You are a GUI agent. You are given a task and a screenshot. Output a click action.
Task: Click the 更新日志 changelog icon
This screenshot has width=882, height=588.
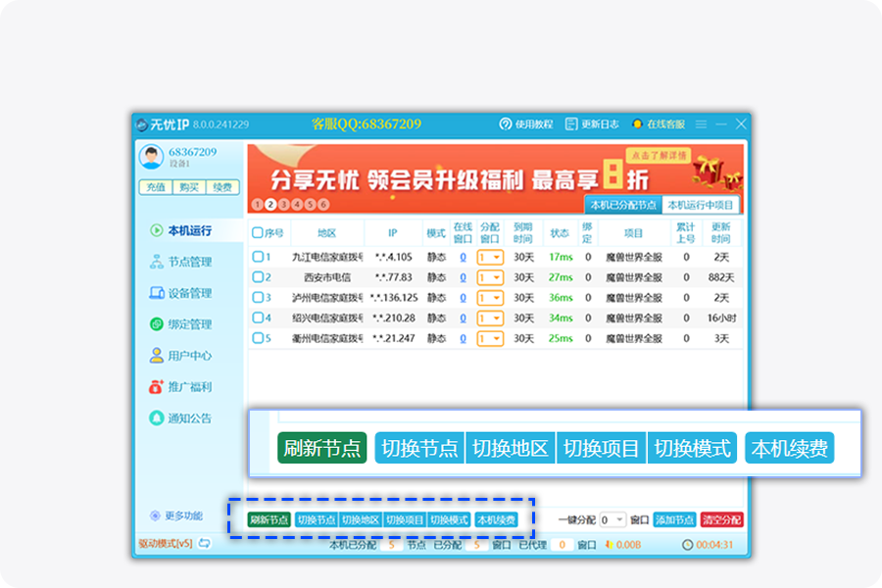coord(572,124)
